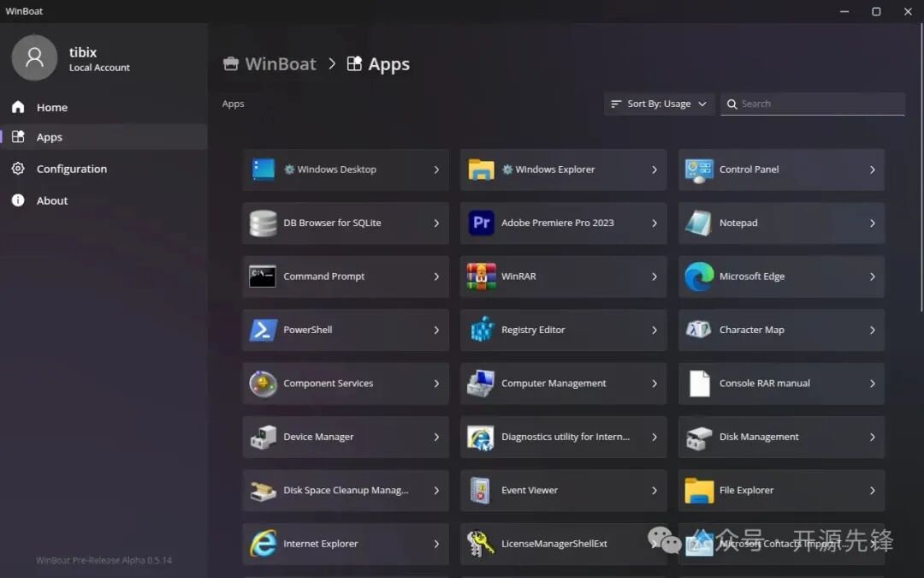Click the DB Browser for SQLite icon
The width and height of the screenshot is (924, 578).
[x=263, y=223]
